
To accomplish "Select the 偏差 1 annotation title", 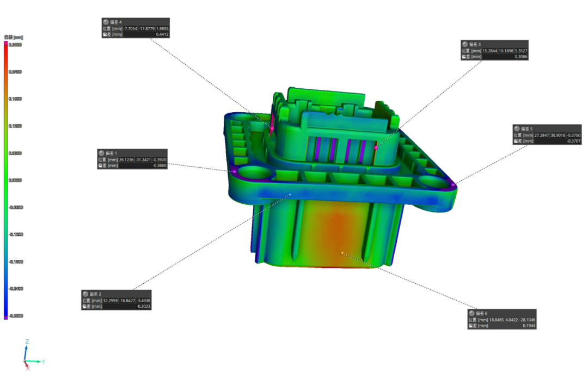I will click(x=111, y=153).
